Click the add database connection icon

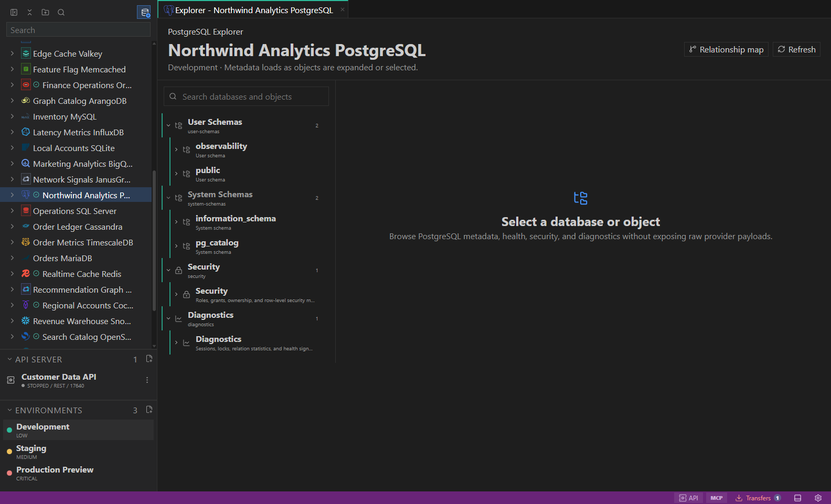coord(144,12)
